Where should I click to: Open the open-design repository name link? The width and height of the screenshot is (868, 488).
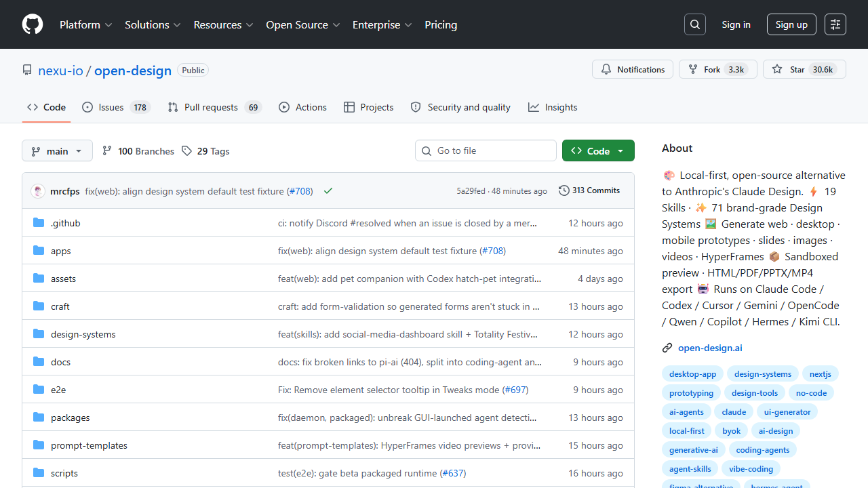[133, 70]
